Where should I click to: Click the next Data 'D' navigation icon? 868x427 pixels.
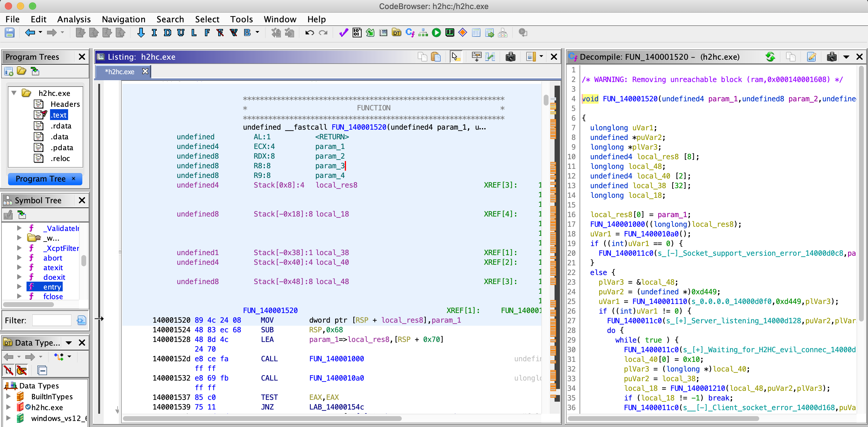168,33
